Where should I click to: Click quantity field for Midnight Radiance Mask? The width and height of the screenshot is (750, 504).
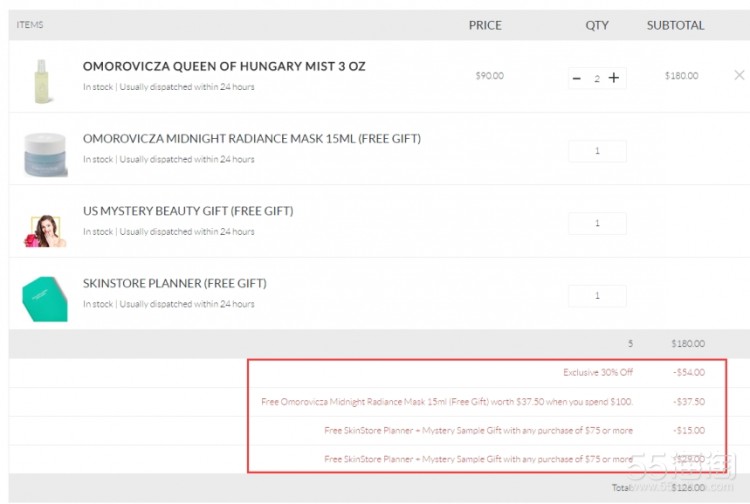(x=597, y=151)
